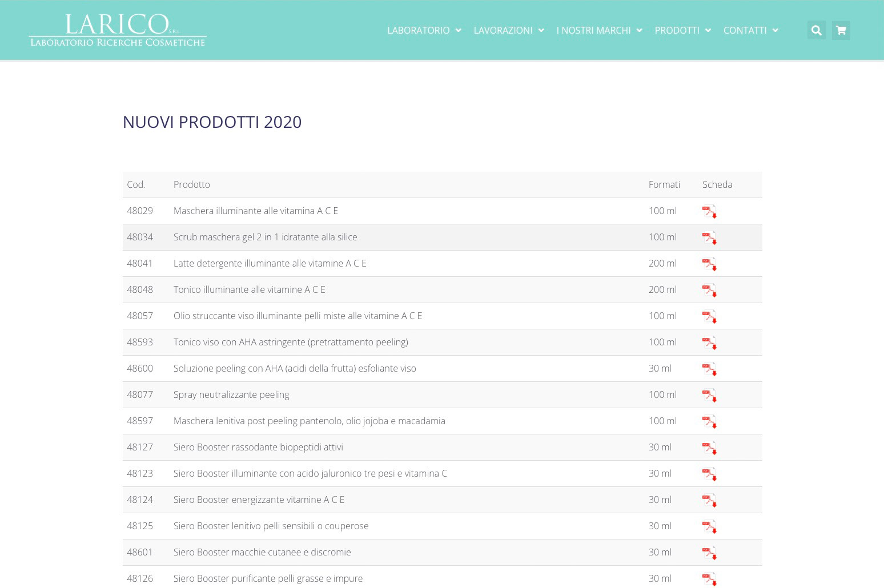Open the search icon in header
The width and height of the screenshot is (884, 588).
(x=817, y=30)
